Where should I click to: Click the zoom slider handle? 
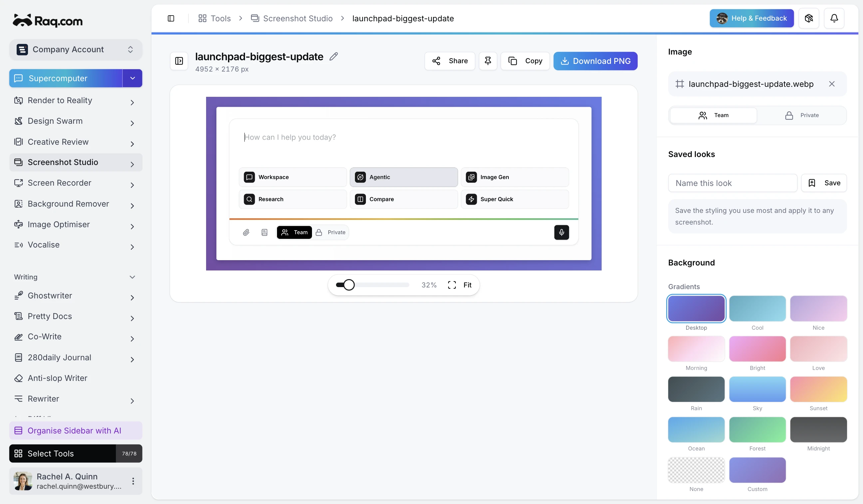349,285
